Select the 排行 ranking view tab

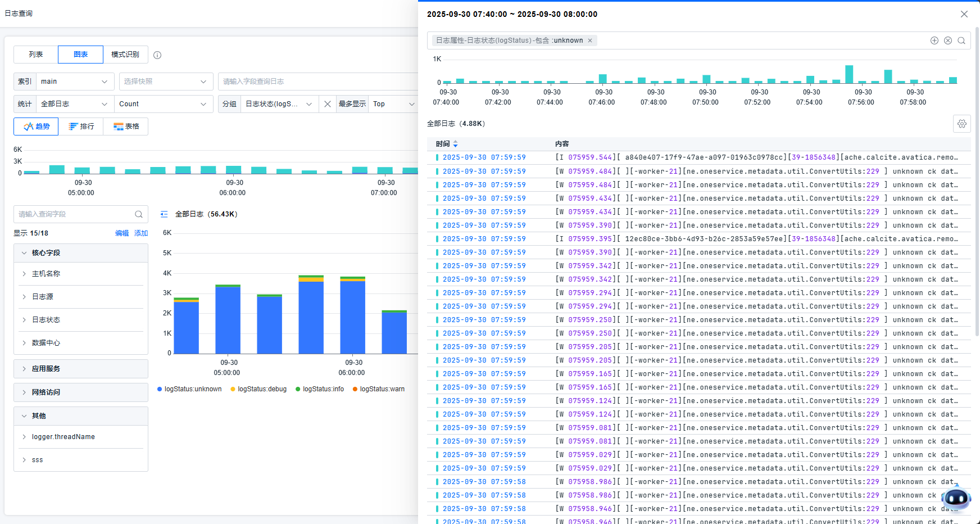[81, 127]
